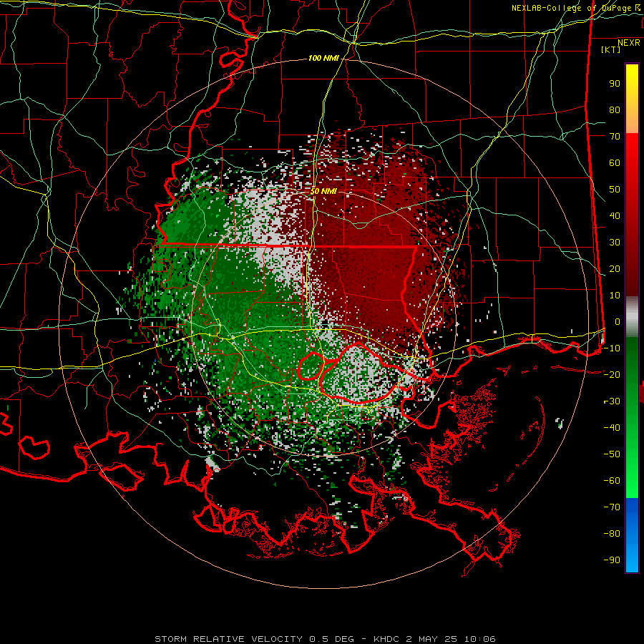Click the 50 value on velocity scale
Image resolution: width=644 pixels, height=644 pixels.
click(615, 190)
